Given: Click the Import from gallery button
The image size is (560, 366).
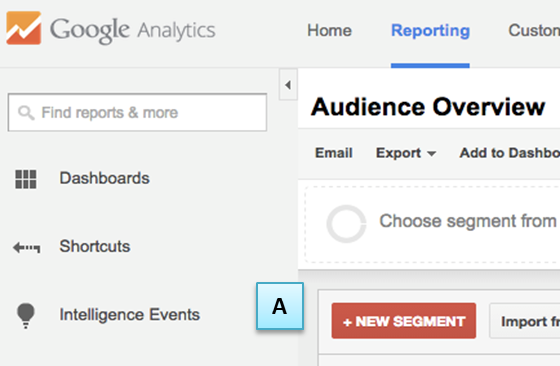Looking at the screenshot, I should [x=525, y=321].
